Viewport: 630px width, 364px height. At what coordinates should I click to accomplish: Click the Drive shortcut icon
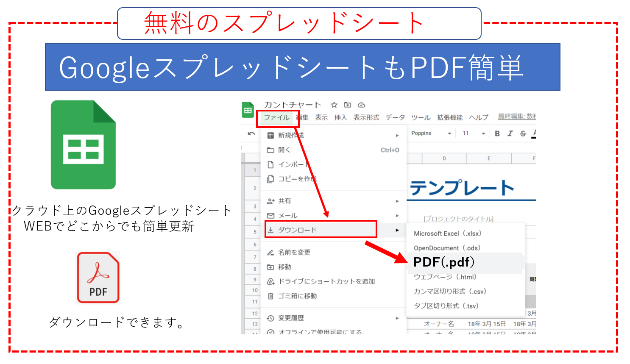[x=270, y=281]
